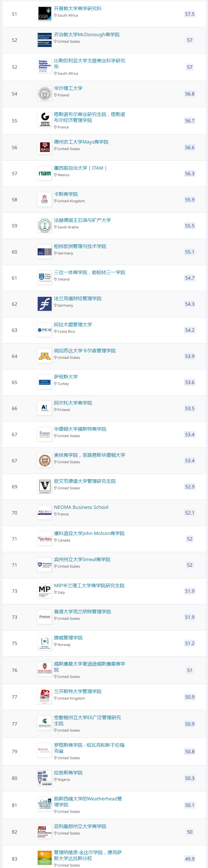Click 法赫德国王石油与矿产大学 link
This screenshot has width=208, height=868.
[x=82, y=220]
